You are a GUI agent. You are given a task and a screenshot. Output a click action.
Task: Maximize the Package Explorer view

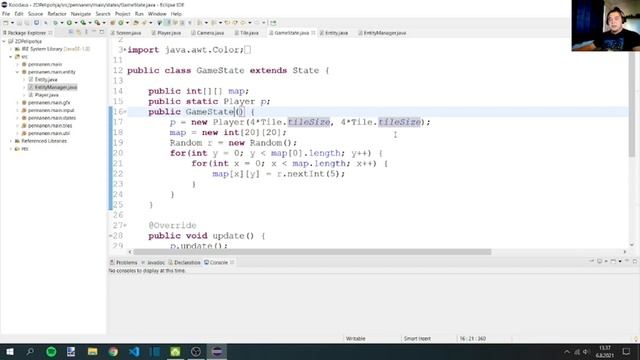tap(102, 32)
